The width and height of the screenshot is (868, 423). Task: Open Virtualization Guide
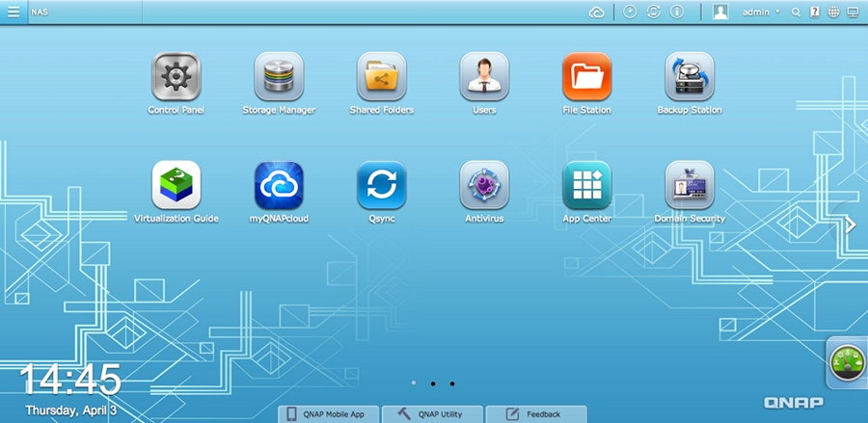(176, 185)
